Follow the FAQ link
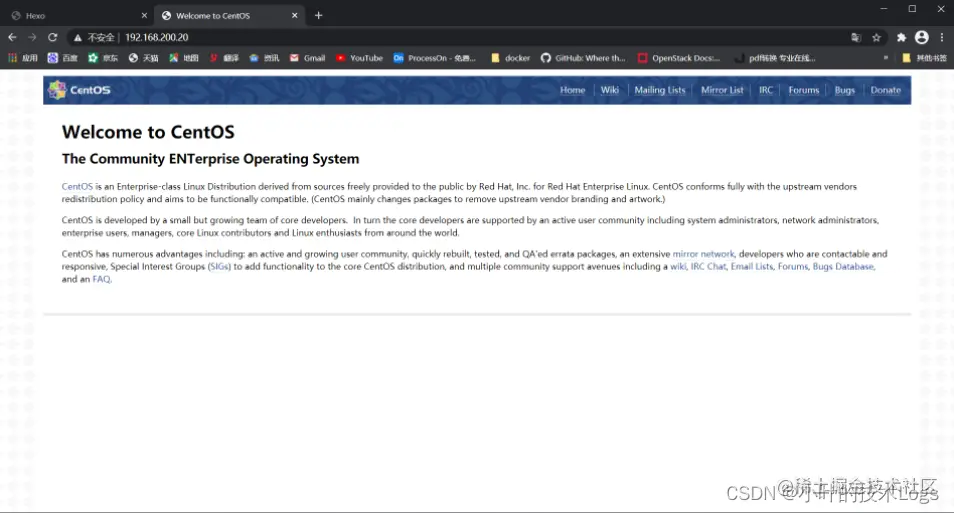 point(102,279)
